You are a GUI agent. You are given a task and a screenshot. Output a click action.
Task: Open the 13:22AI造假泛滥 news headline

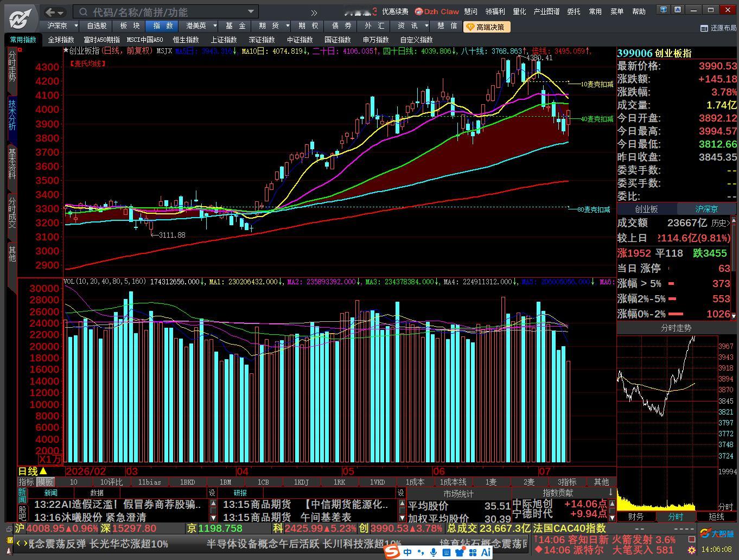[x=117, y=504]
